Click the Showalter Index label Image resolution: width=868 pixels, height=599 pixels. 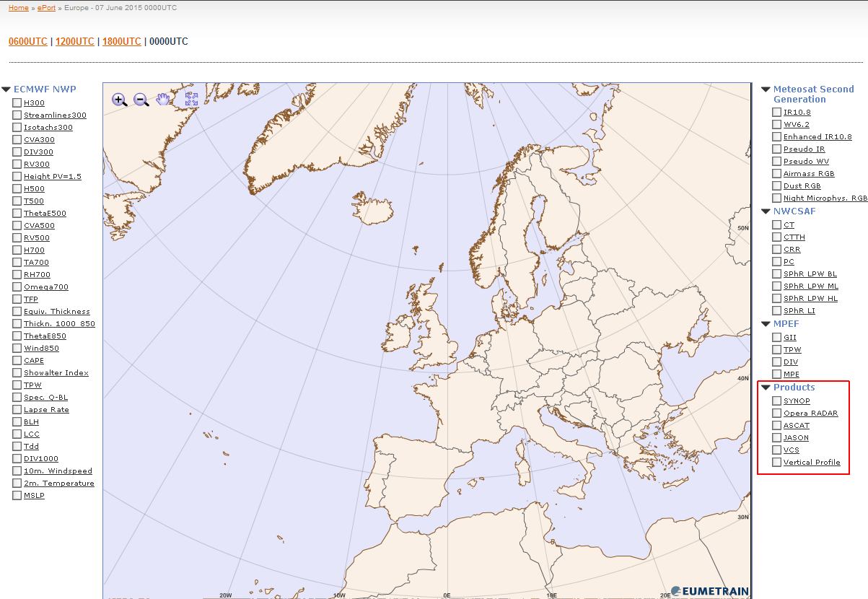pyautogui.click(x=56, y=373)
